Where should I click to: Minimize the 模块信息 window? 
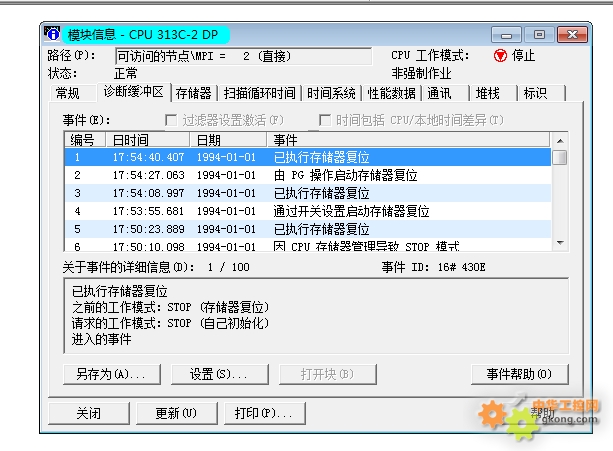pos(506,35)
